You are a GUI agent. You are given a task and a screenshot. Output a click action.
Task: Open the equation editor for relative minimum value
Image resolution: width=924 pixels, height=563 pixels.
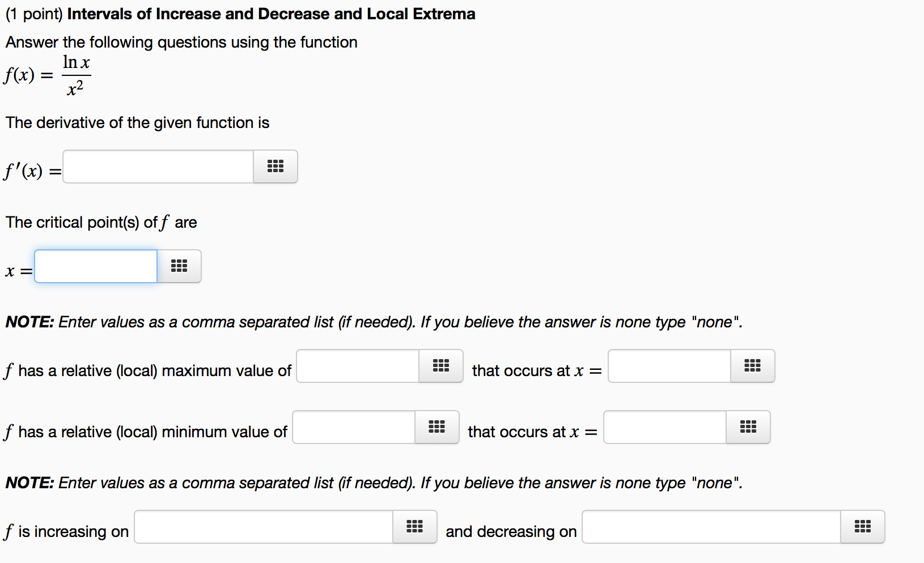(x=436, y=427)
